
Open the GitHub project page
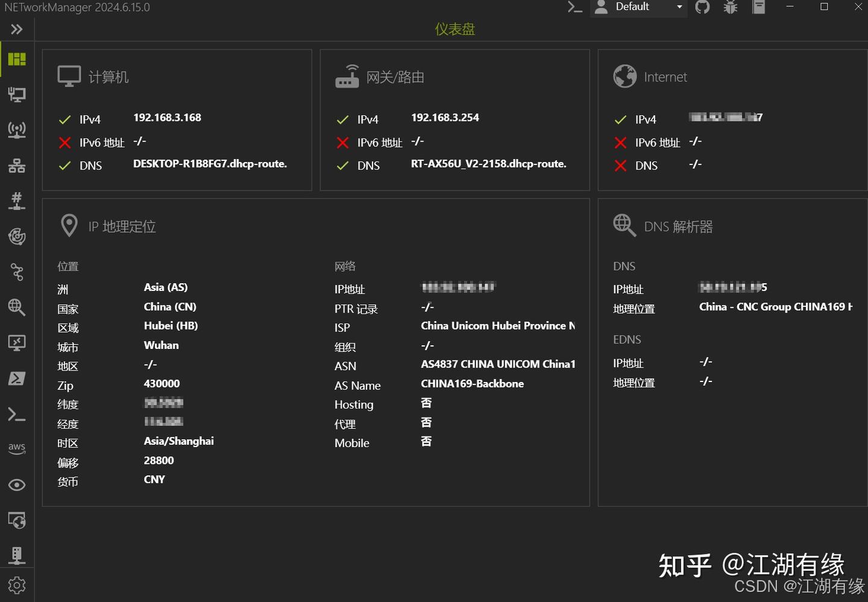pyautogui.click(x=702, y=7)
